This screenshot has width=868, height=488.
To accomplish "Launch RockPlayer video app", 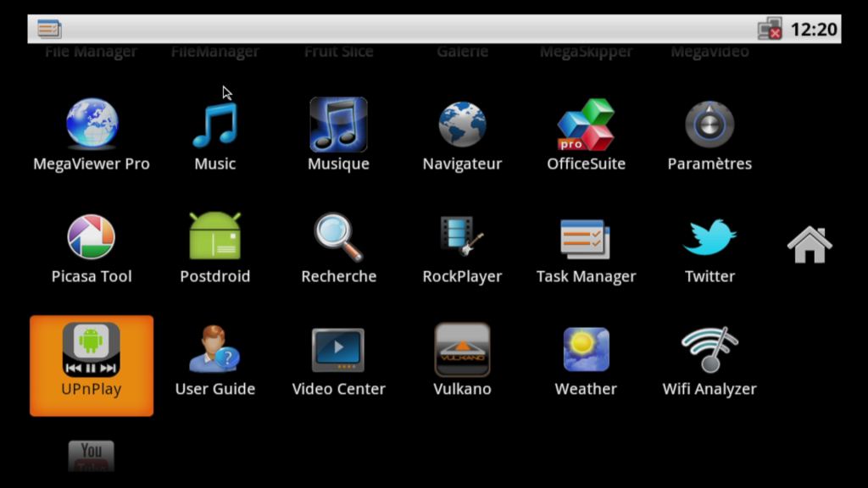I will tap(462, 248).
